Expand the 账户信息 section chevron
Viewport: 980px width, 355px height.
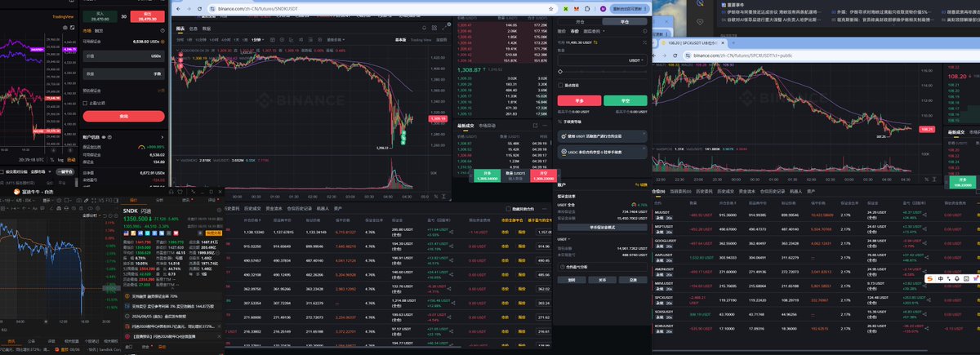click(x=163, y=137)
